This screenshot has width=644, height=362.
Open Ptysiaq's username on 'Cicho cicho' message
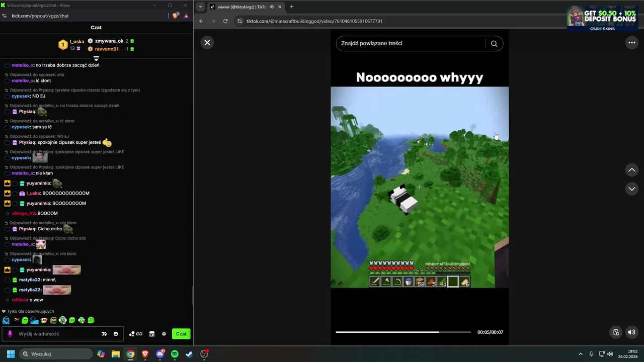pyautogui.click(x=28, y=229)
